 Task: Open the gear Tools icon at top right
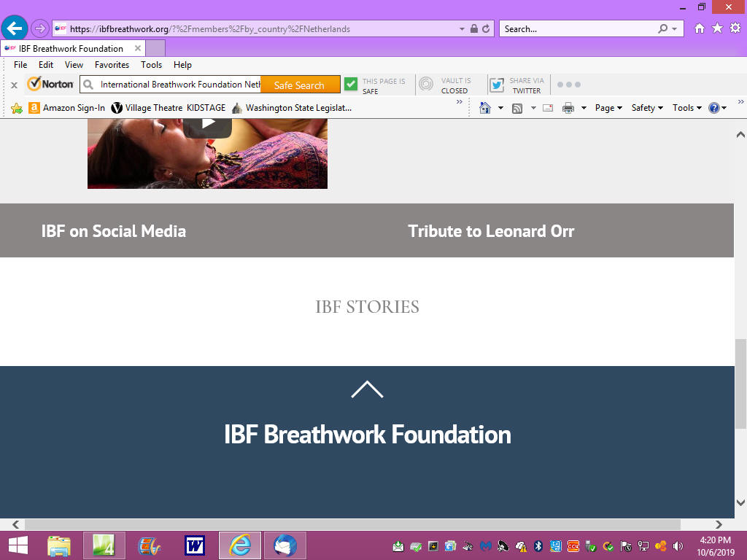(x=735, y=28)
